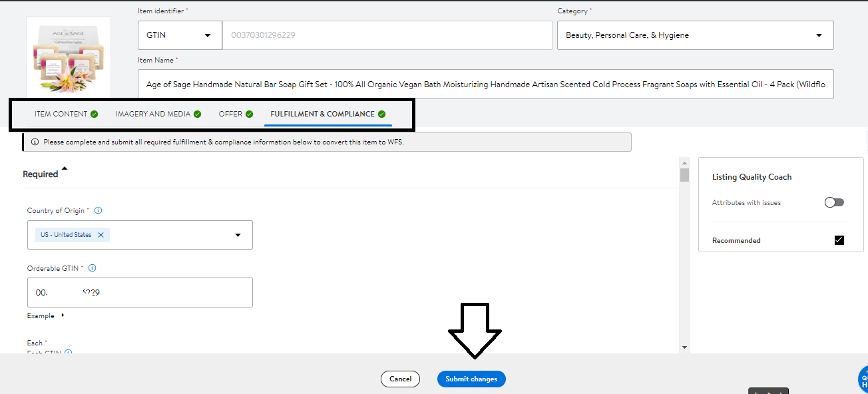Click the scrollbar up arrow
The image size is (868, 394).
pos(684,162)
